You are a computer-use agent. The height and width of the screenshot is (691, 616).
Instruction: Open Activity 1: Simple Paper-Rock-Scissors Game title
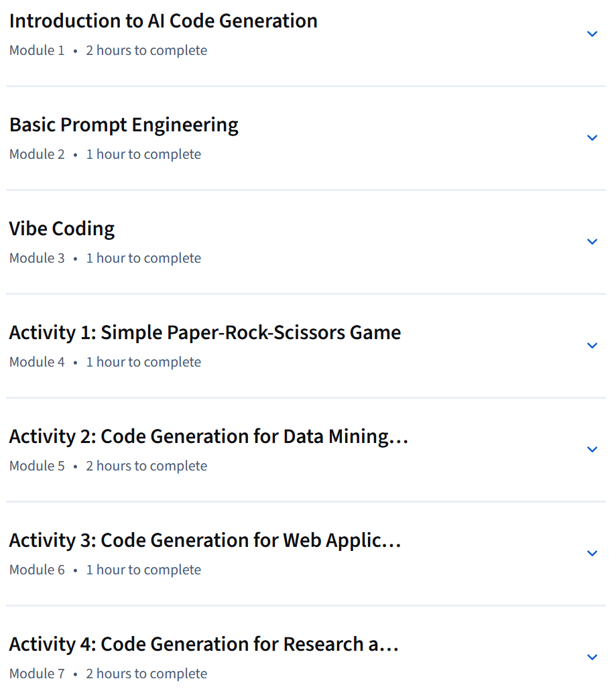click(x=205, y=332)
